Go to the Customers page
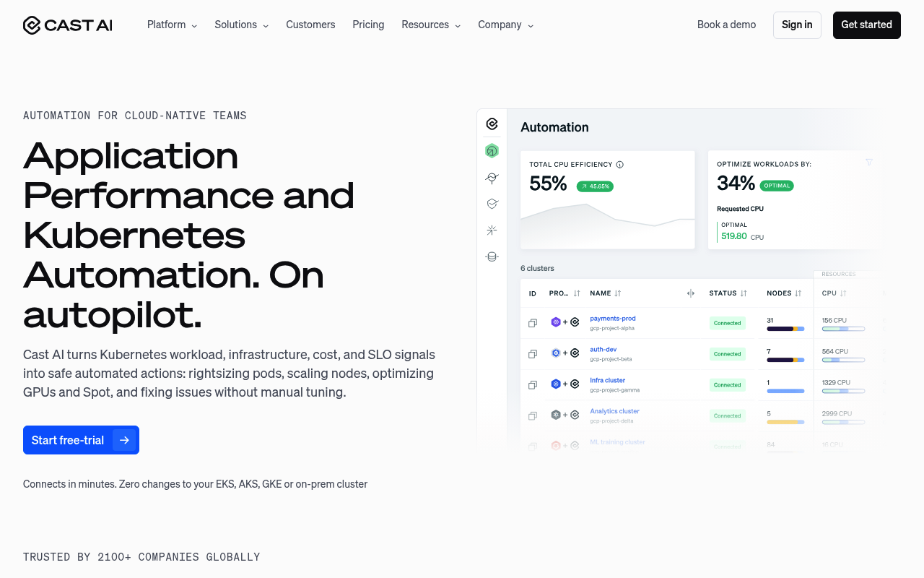Image resolution: width=924 pixels, height=578 pixels. click(x=310, y=25)
